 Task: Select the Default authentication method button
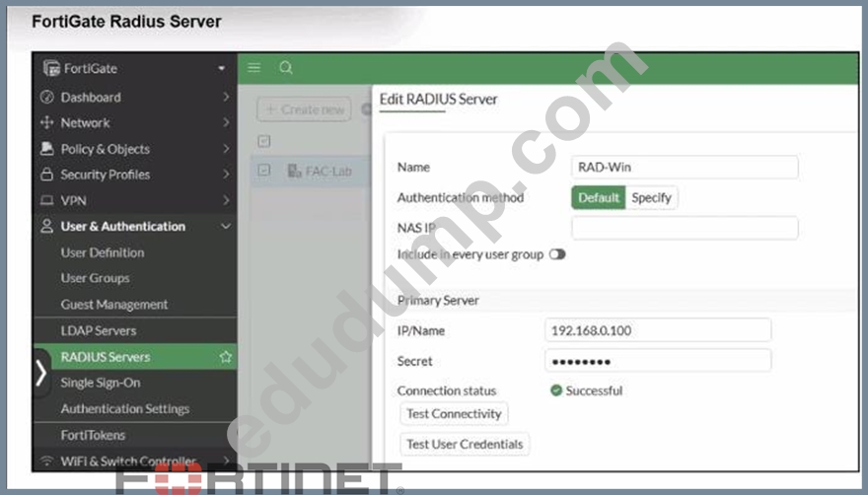tap(599, 197)
